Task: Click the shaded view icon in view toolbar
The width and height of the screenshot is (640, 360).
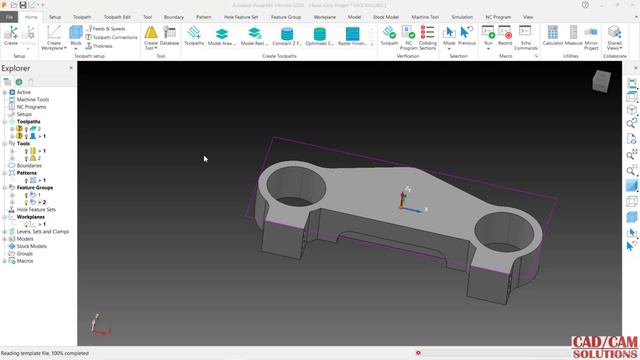Action: pos(631,186)
